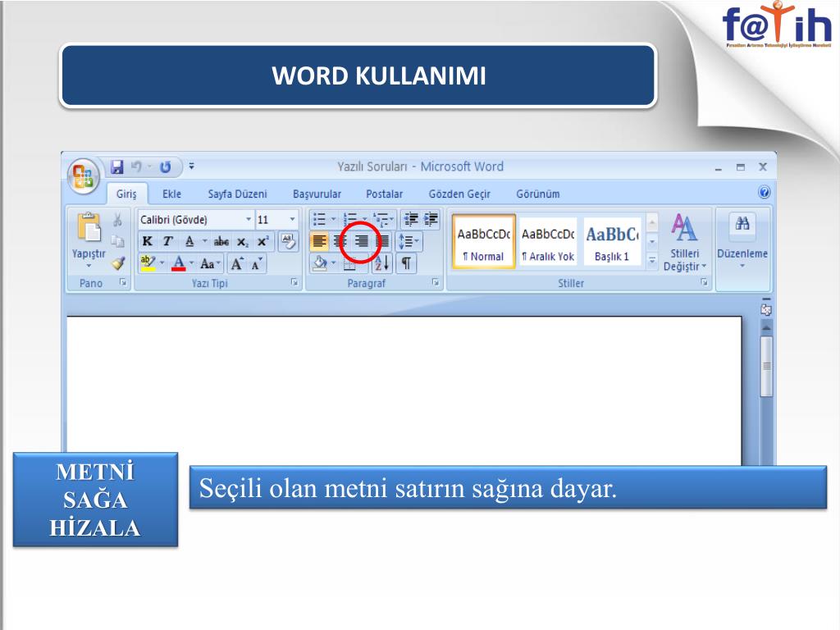Click the Save icon in quick access toolbar
Viewport: 840px width, 630px height.
pyautogui.click(x=116, y=167)
